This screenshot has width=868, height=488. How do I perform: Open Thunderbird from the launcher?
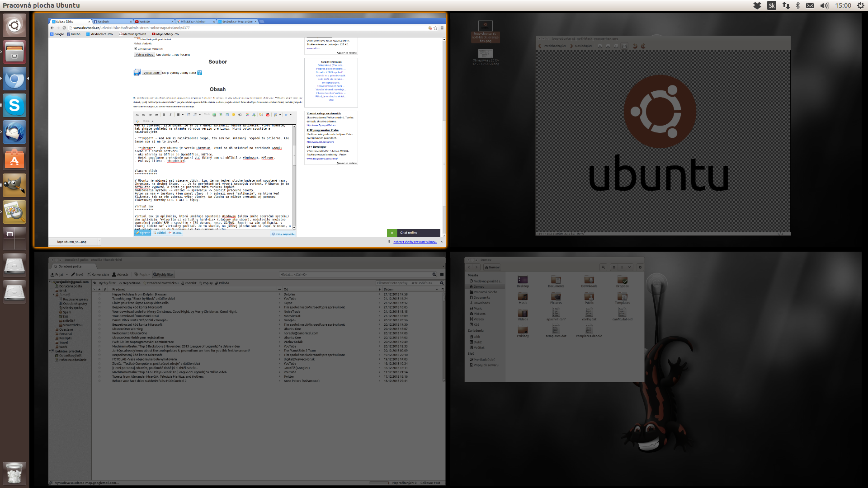click(14, 132)
